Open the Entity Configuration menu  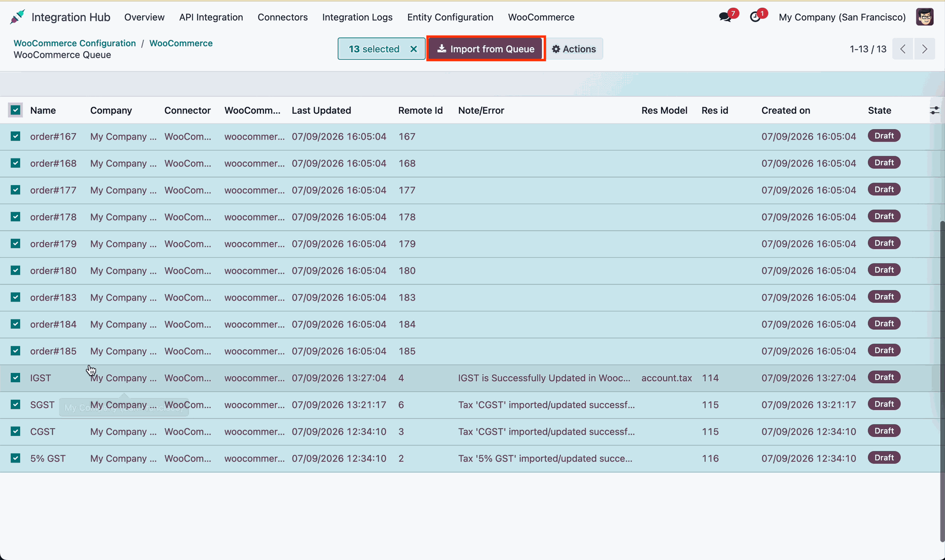click(450, 17)
